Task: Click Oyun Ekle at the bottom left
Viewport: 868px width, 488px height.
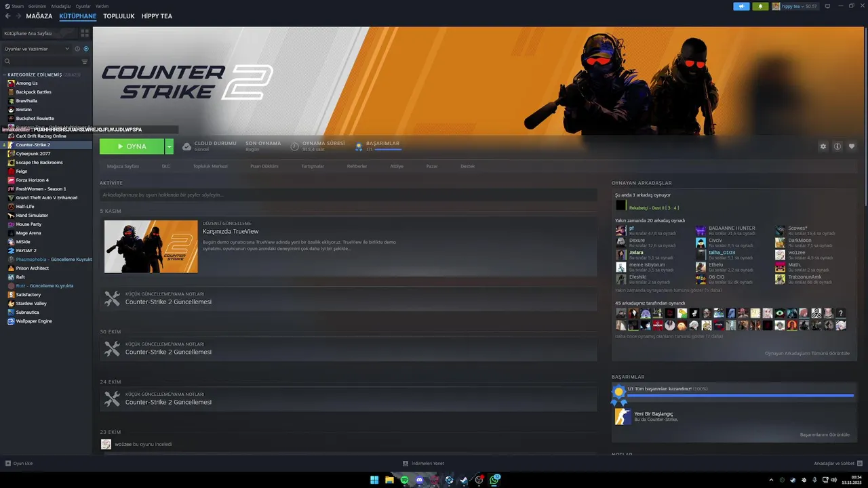Action: tap(19, 464)
